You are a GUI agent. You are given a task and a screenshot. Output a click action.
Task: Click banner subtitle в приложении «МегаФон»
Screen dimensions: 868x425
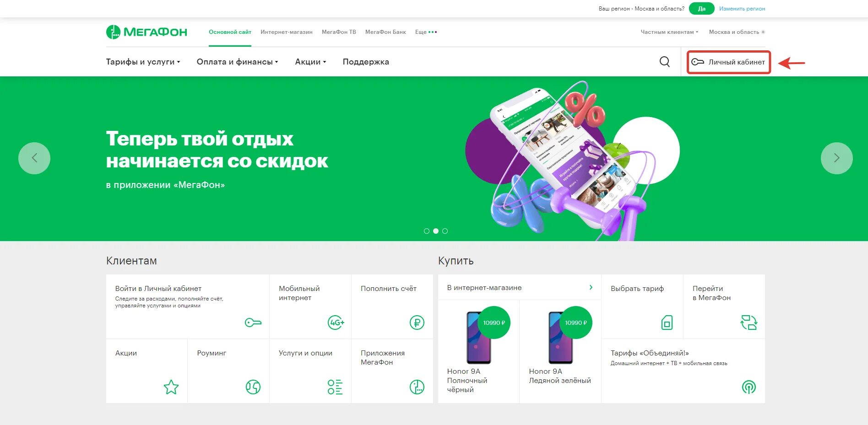165,185
